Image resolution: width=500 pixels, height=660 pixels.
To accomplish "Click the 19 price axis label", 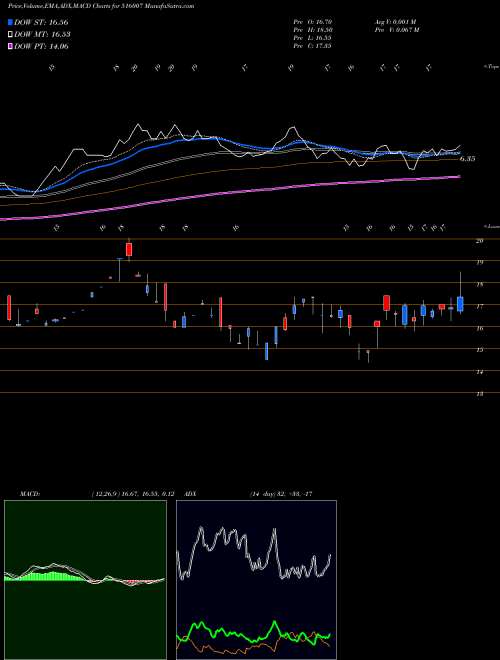I will [x=479, y=262].
